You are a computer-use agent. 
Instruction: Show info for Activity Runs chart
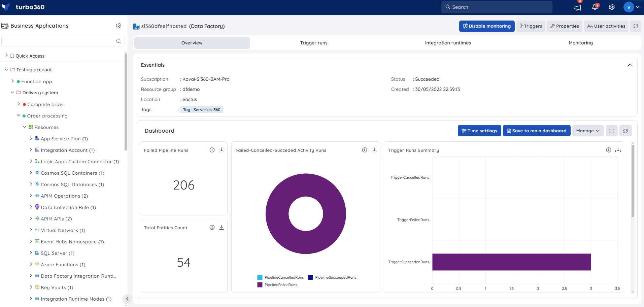pos(365,150)
